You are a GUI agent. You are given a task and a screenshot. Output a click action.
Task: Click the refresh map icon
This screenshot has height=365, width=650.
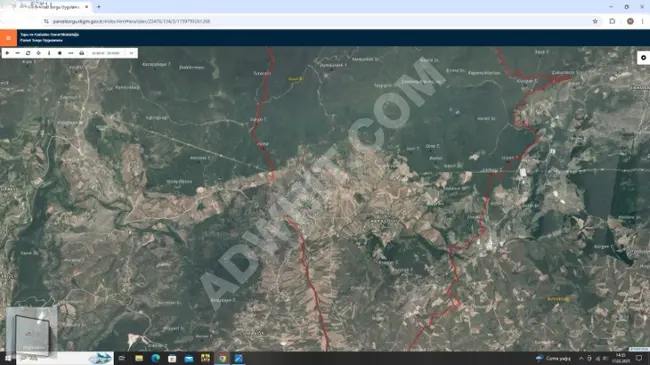pyautogui.click(x=28, y=53)
